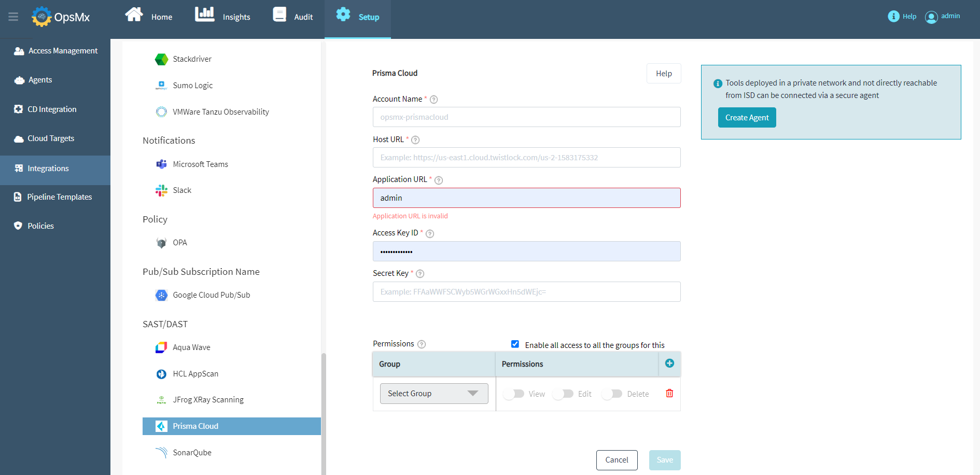The image size is (980, 475).
Task: Click the Secret Key help question icon
Action: 420,274
